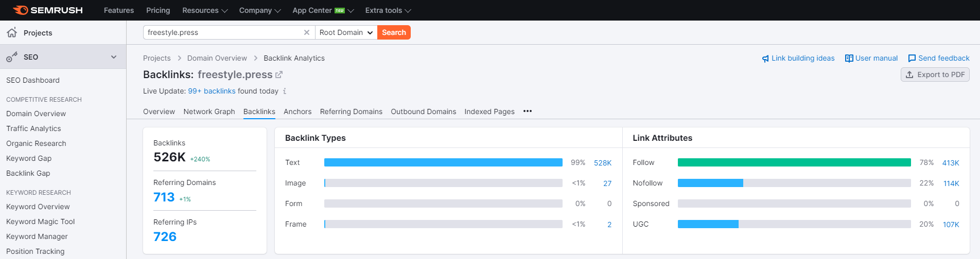Switch to Overview tab

159,112
